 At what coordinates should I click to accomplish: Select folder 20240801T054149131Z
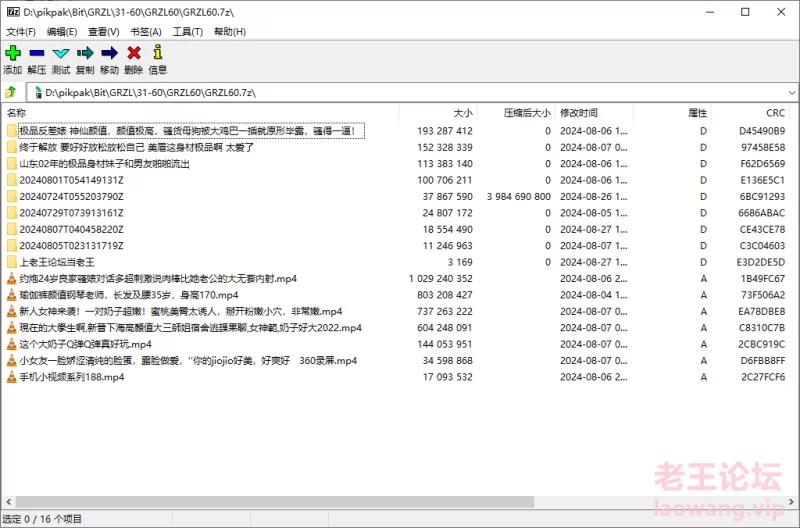point(71,180)
